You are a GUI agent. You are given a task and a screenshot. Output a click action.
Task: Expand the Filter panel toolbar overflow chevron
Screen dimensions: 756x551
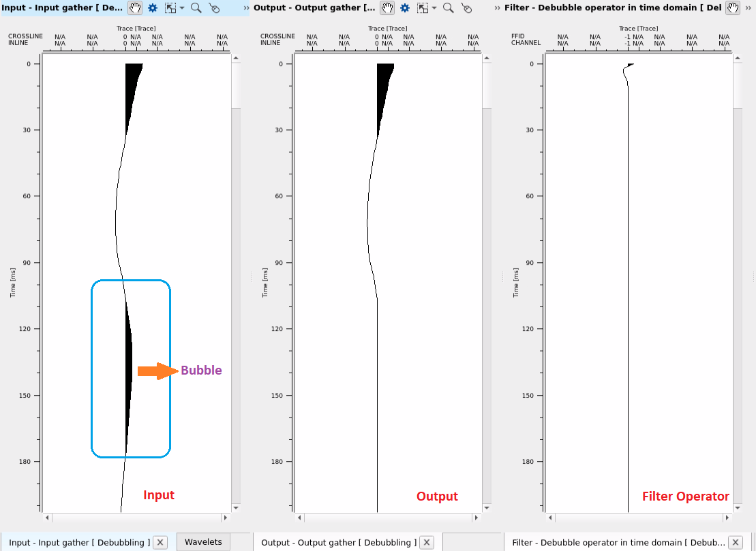point(498,8)
